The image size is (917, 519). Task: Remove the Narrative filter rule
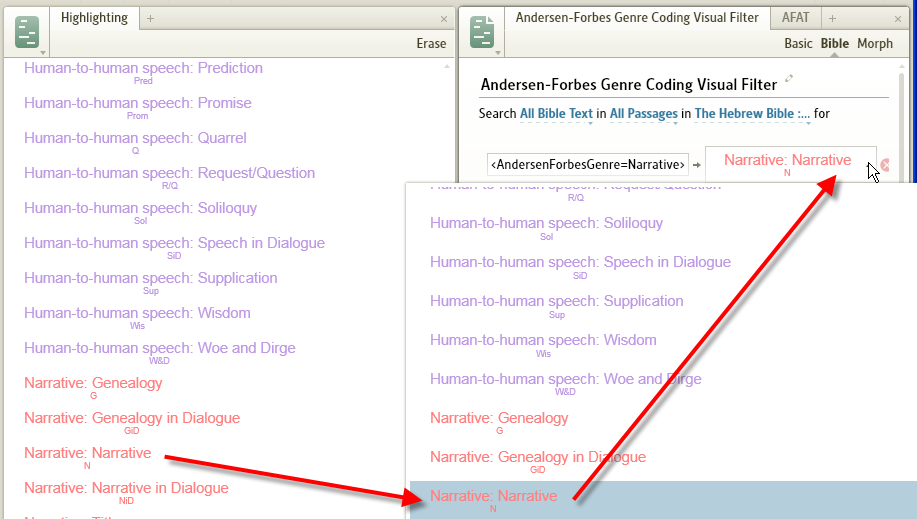pyautogui.click(x=885, y=165)
